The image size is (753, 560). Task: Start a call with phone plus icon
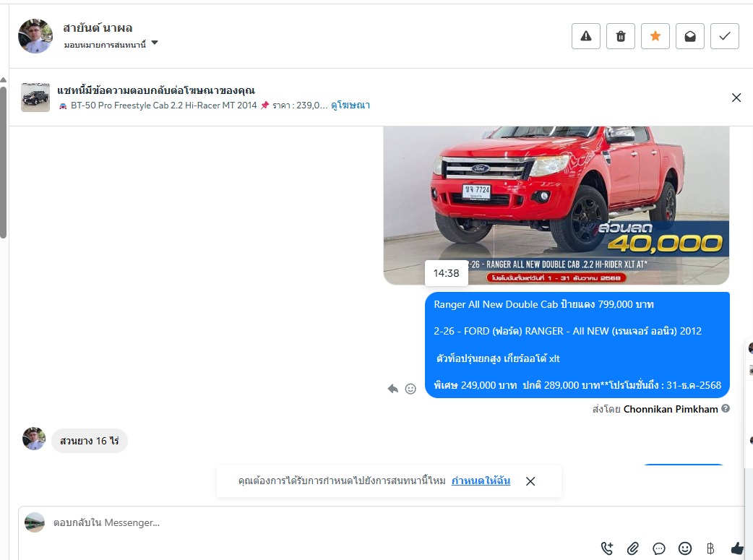[607, 548]
